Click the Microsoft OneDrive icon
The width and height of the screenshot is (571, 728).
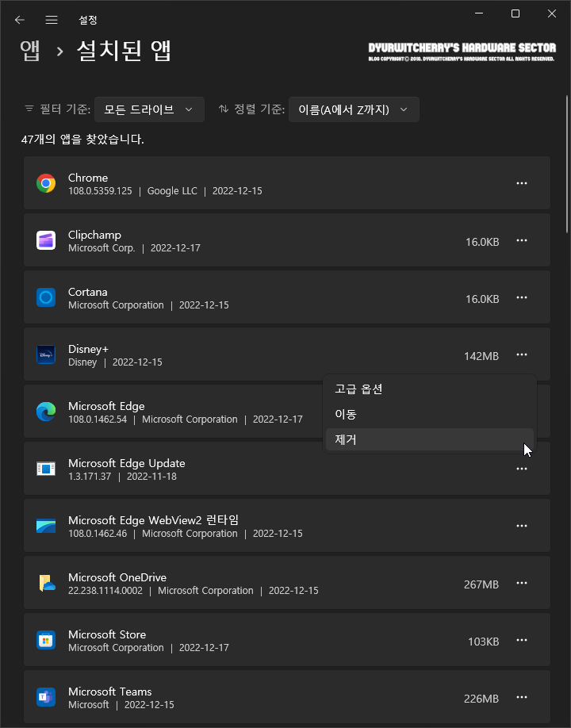click(x=46, y=583)
